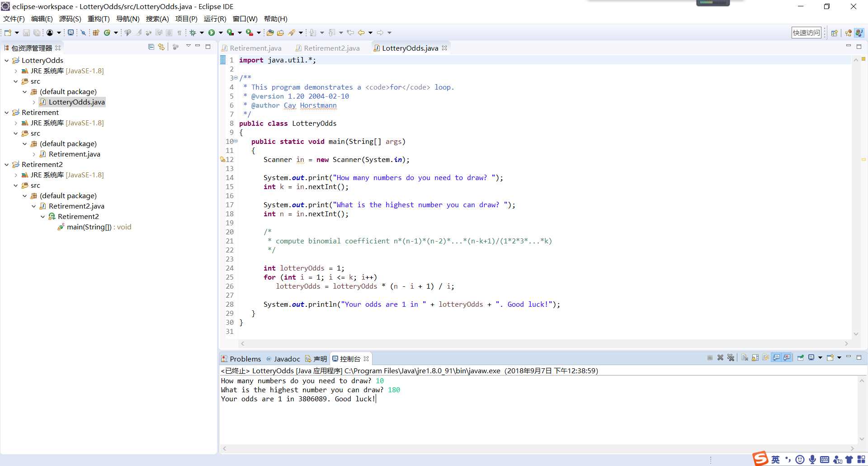Collapse the Retirement2 class node
The image size is (868, 466).
pyautogui.click(x=43, y=217)
